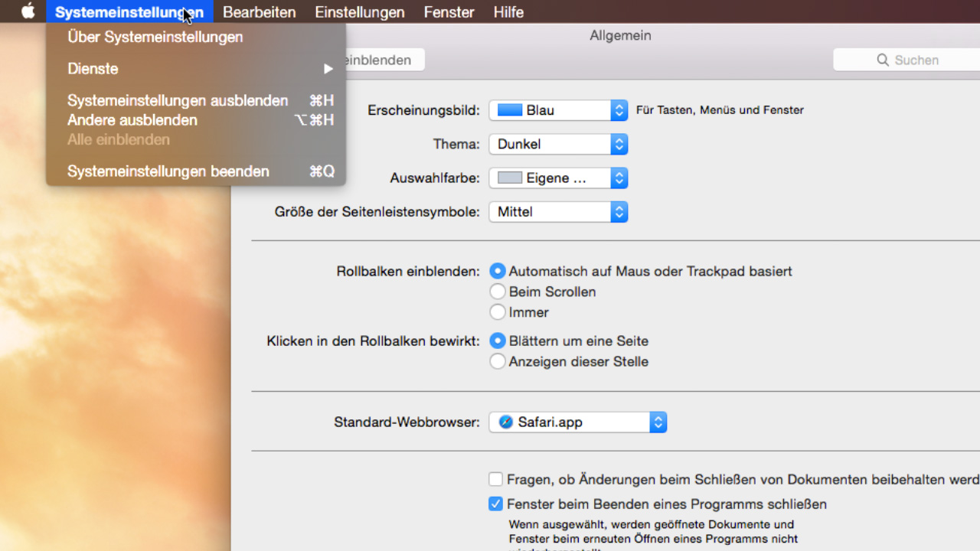Click the 'Rollbalken einblenden:' label
980x551 pixels.
click(408, 272)
